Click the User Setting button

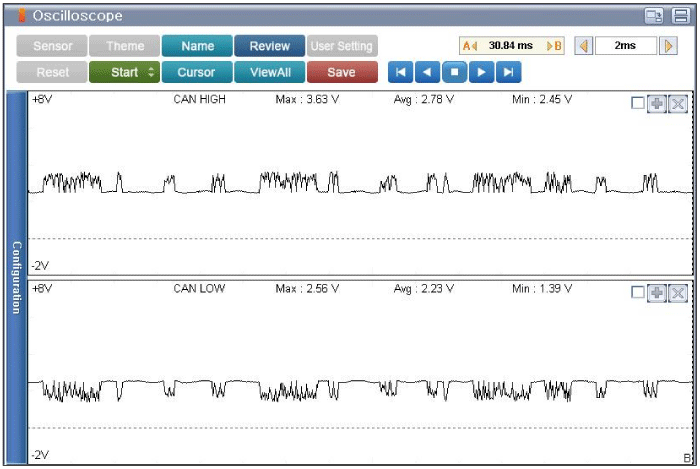(342, 46)
